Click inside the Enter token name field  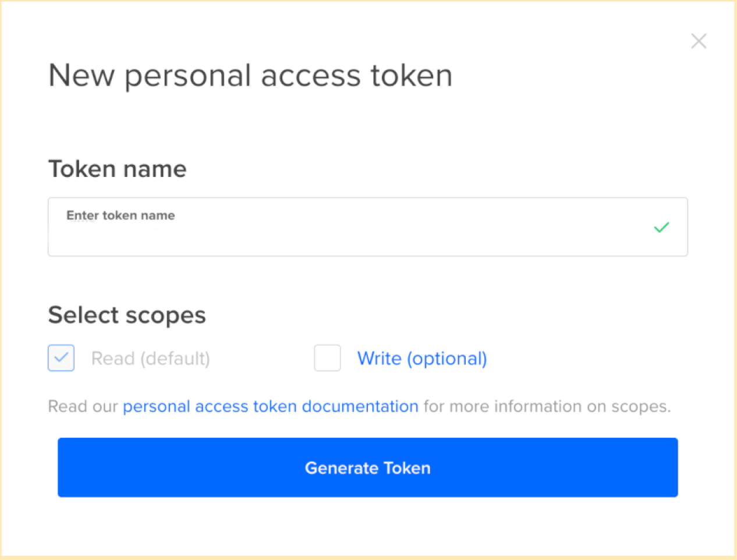pyautogui.click(x=367, y=227)
